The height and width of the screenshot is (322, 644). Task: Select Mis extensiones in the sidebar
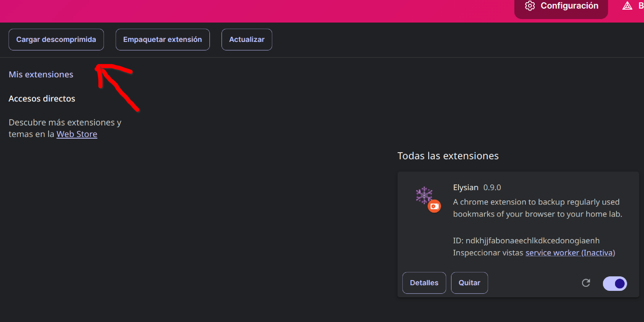click(41, 74)
